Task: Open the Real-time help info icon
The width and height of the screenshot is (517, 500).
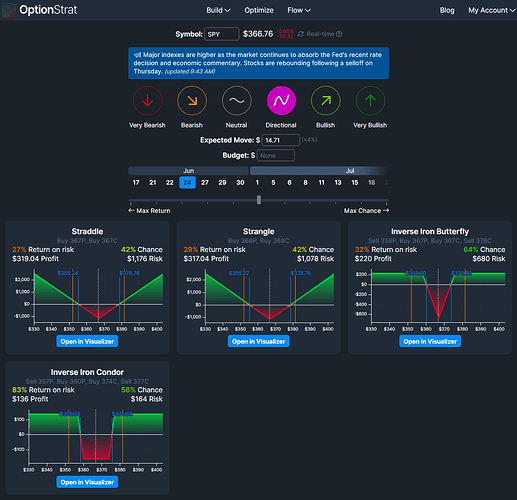Action: click(339, 34)
